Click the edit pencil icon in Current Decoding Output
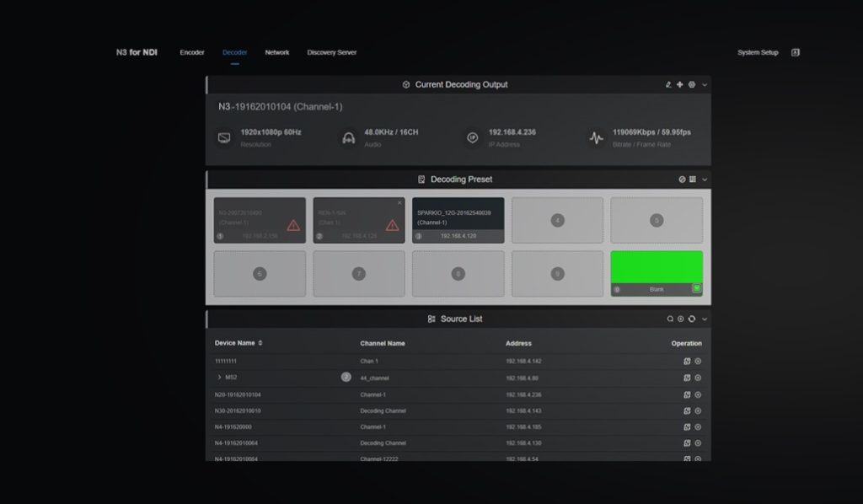Image resolution: width=863 pixels, height=504 pixels. pyautogui.click(x=668, y=85)
